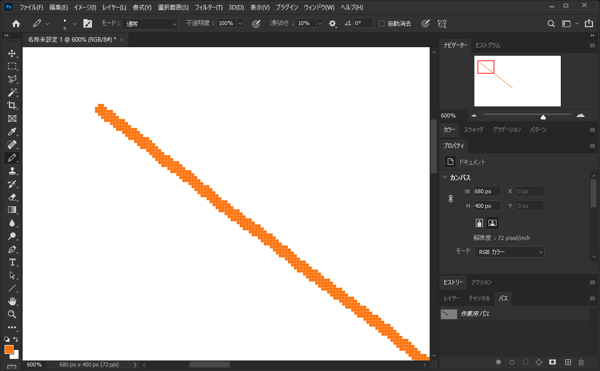The image size is (600, 371).
Task: Create new path button
Action: (x=568, y=362)
